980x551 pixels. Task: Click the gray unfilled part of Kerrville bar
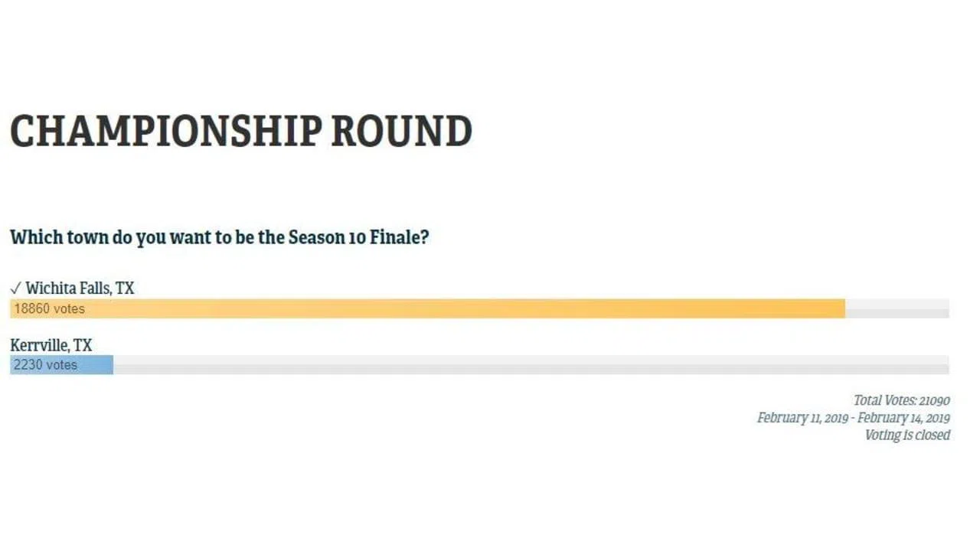[531, 364]
